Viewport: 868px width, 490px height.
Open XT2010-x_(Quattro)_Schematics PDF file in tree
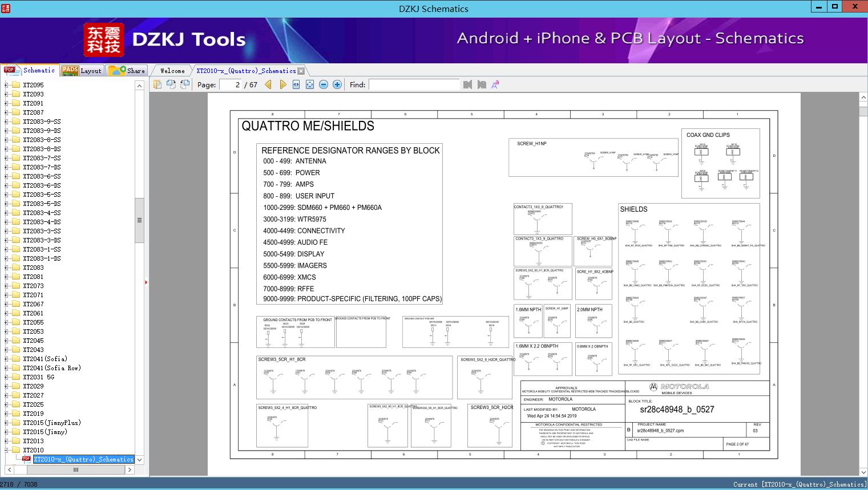83,459
